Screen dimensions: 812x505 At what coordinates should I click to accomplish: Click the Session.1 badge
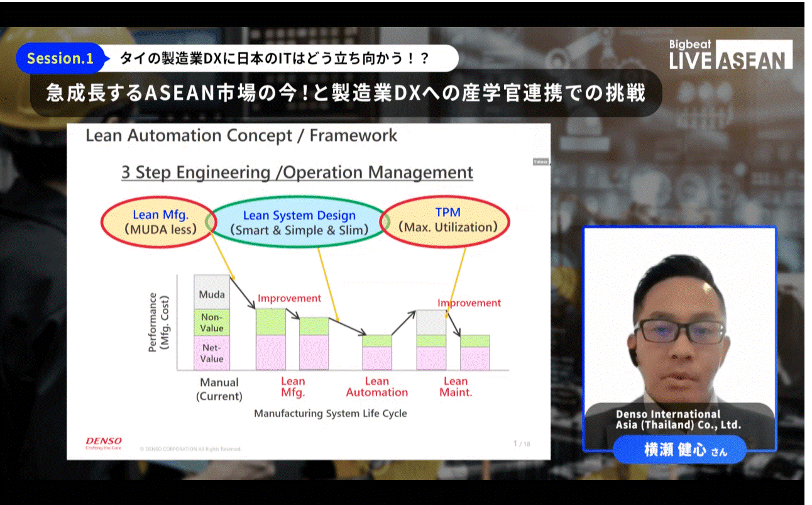pos(60,58)
